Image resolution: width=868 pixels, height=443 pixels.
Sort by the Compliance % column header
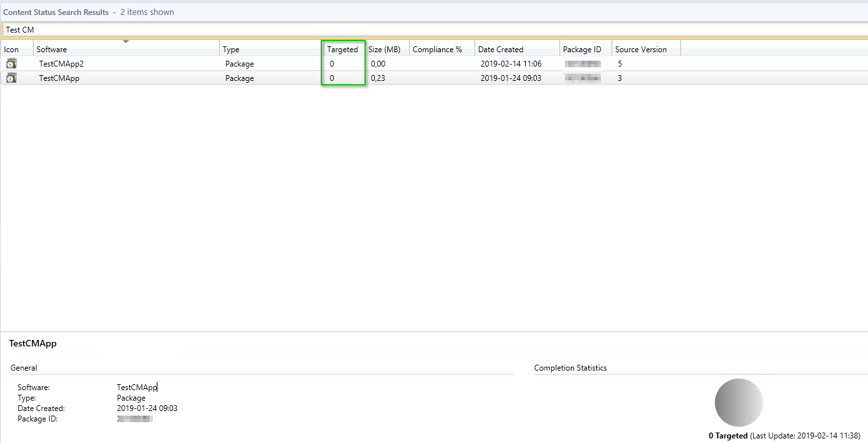tap(437, 50)
